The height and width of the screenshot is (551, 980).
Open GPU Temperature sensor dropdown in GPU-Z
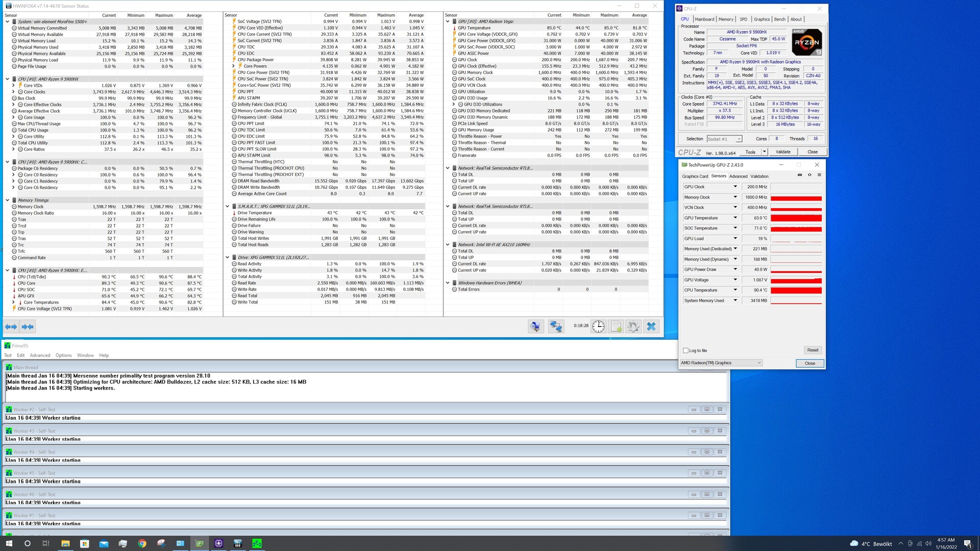[x=735, y=218]
